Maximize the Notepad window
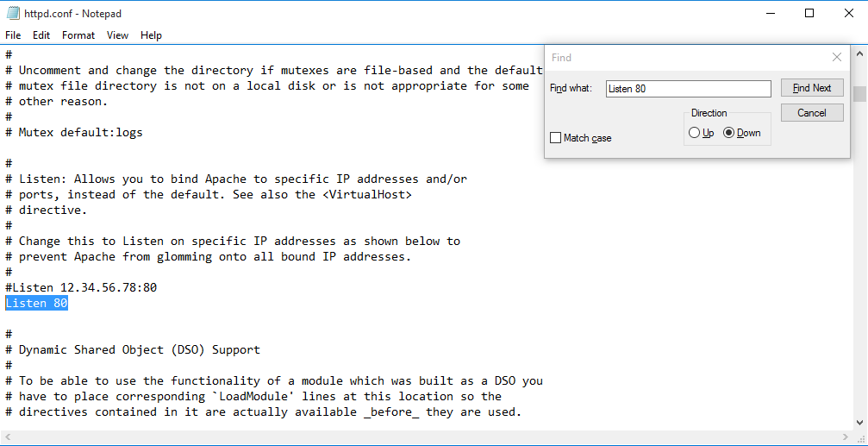 [x=809, y=13]
